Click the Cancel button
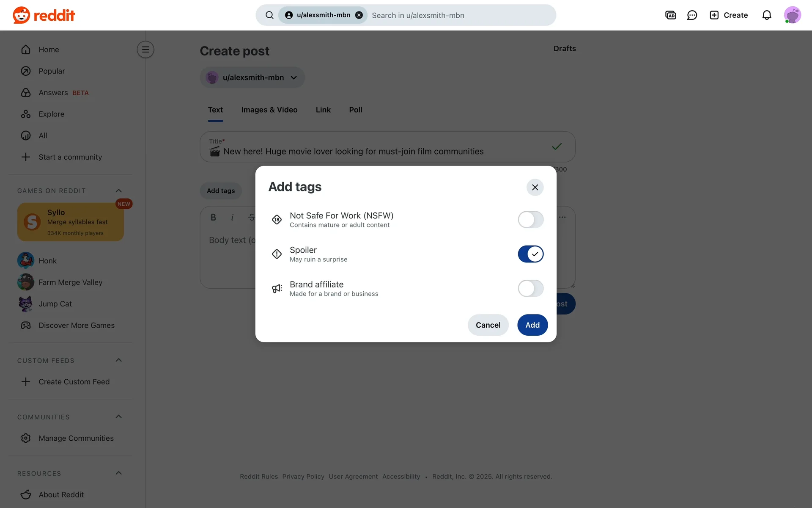812x508 pixels. pyautogui.click(x=488, y=325)
